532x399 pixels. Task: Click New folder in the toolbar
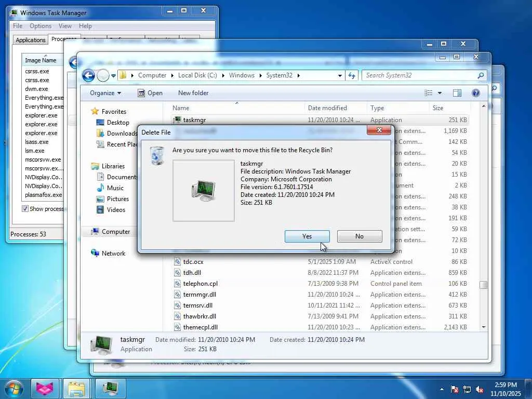193,93
